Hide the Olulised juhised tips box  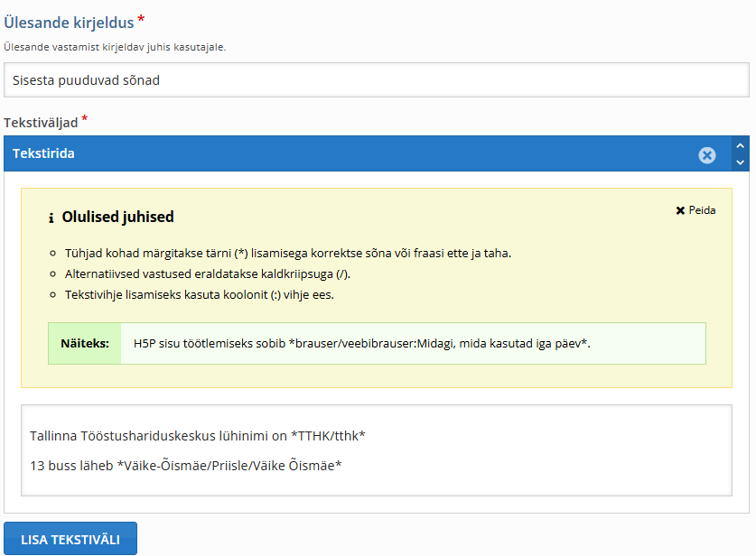coord(701,210)
